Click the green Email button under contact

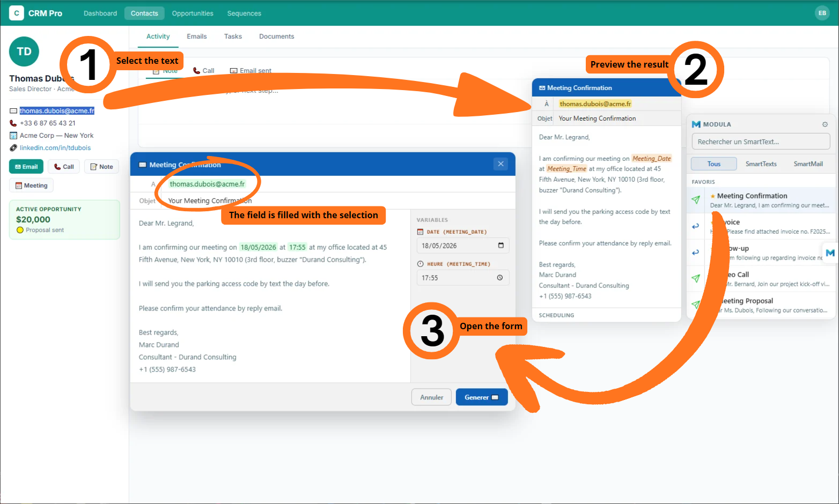26,167
